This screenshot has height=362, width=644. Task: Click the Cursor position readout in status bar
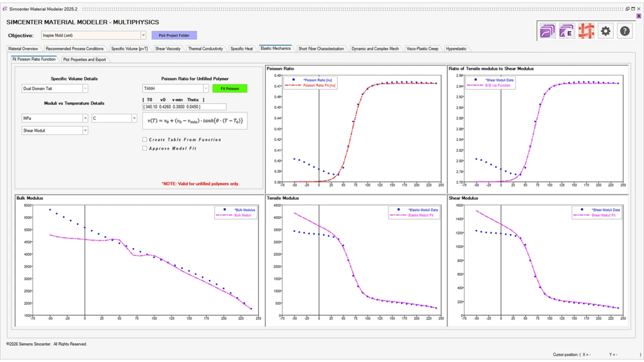[x=597, y=355]
